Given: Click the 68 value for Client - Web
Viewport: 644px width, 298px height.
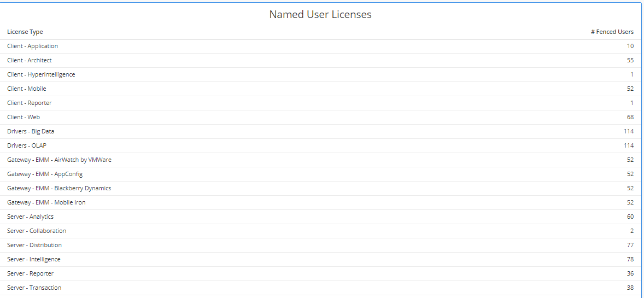Looking at the screenshot, I should point(630,117).
